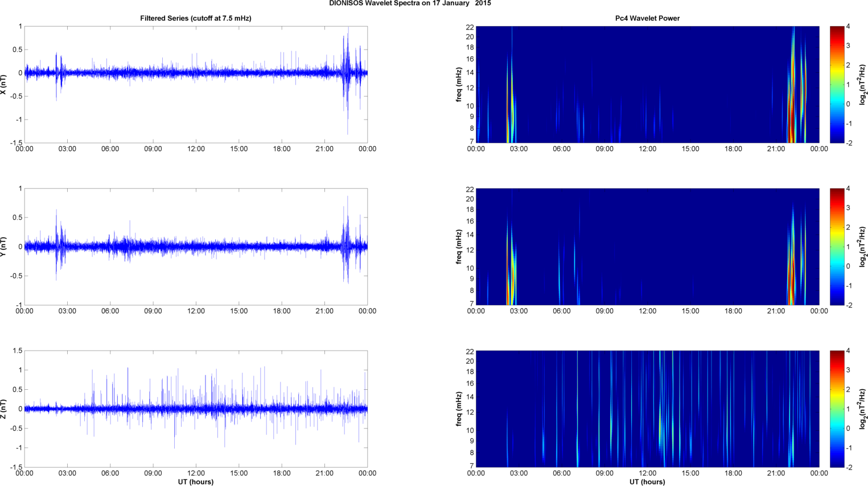The image size is (868, 486).
Task: Click the '1.5' top tick of Z plot
Action: pos(17,351)
